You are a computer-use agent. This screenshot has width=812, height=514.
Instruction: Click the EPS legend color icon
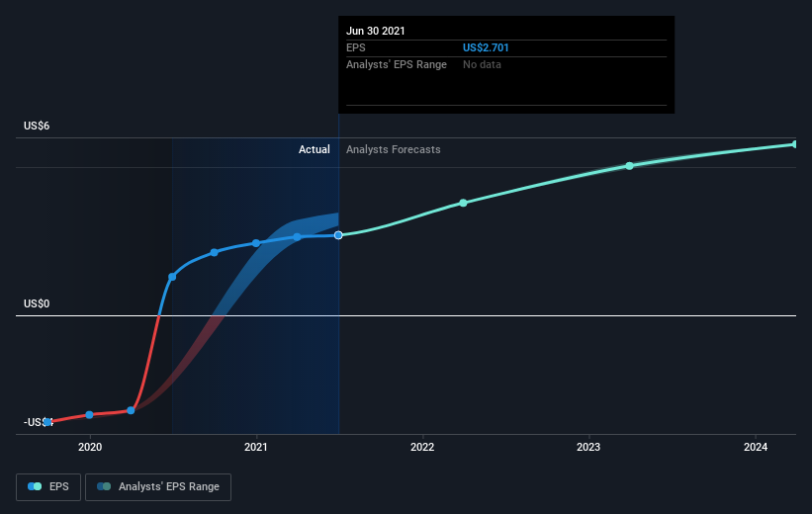[35, 486]
